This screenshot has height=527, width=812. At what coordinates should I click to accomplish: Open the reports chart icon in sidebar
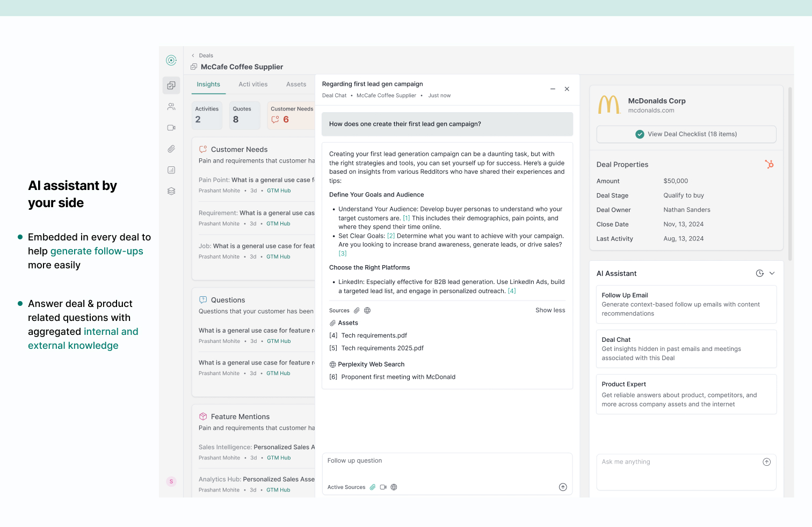click(x=171, y=170)
